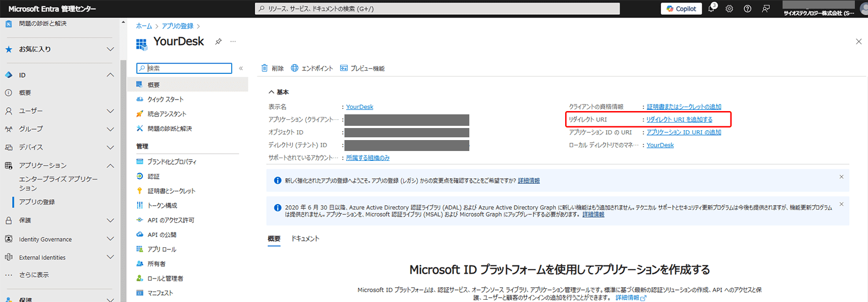Screen dimensions: 868x302
Task: Open 詳細情報 link under Microsoft ID heading
Action: tap(631, 298)
